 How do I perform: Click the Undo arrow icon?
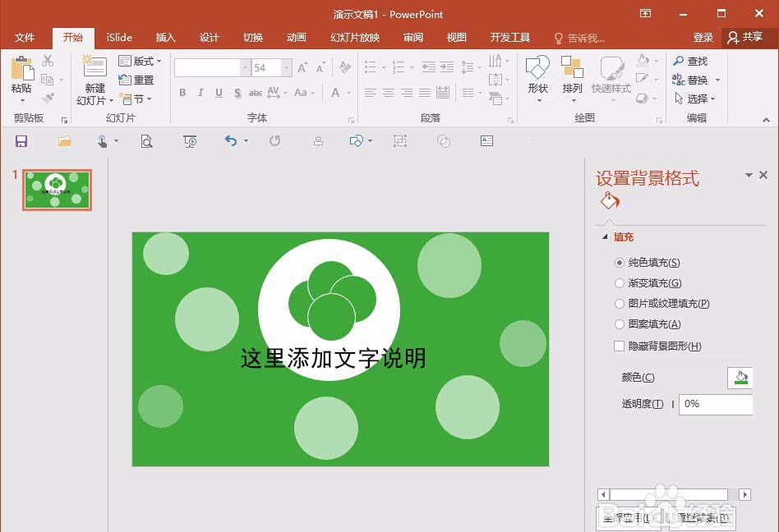pos(231,141)
